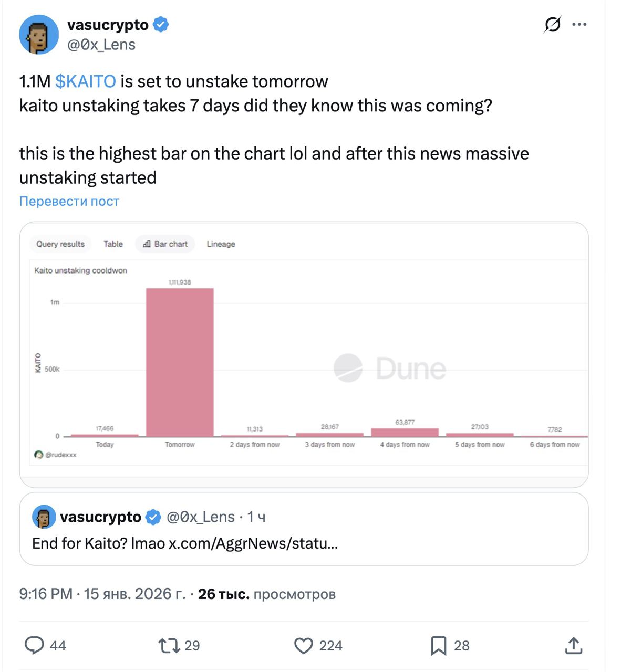This screenshot has height=672, width=621.
Task: Switch to the Table tab
Action: 113,244
